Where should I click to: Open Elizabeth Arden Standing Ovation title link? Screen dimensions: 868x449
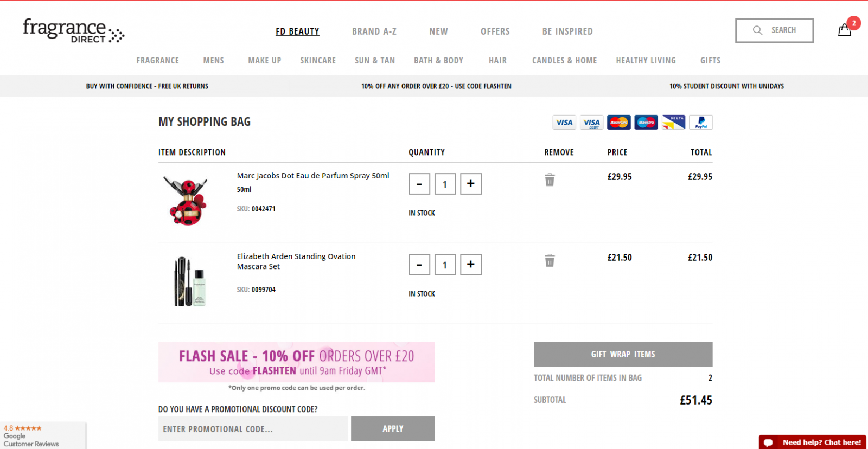(296, 261)
